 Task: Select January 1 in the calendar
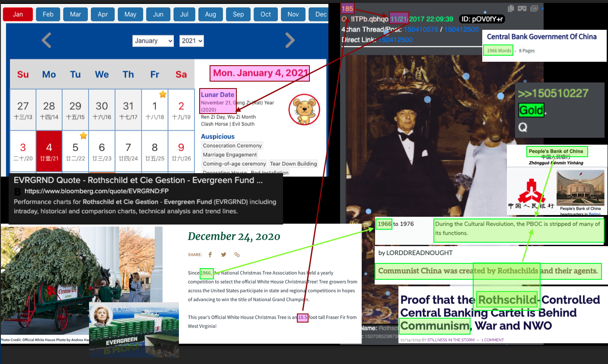pyautogui.click(x=155, y=110)
